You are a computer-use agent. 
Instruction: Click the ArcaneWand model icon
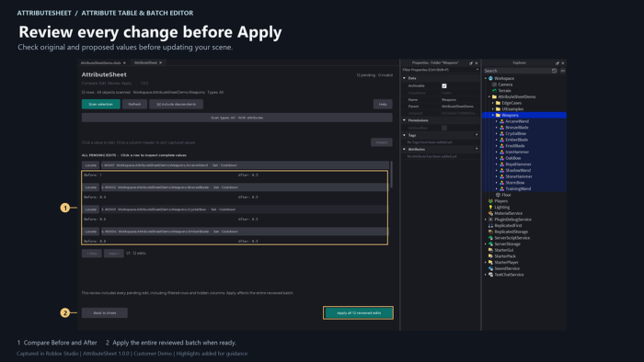502,121
